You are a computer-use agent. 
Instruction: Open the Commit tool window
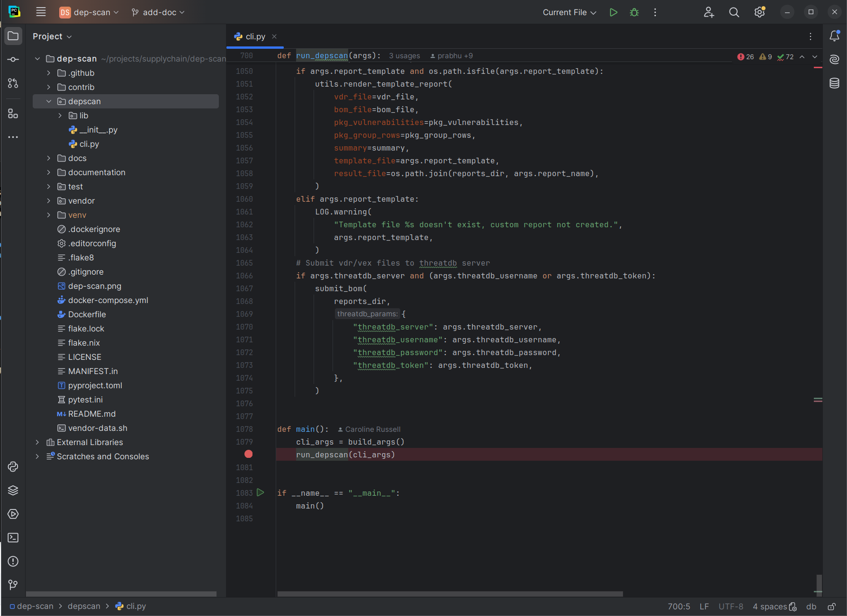tap(13, 60)
